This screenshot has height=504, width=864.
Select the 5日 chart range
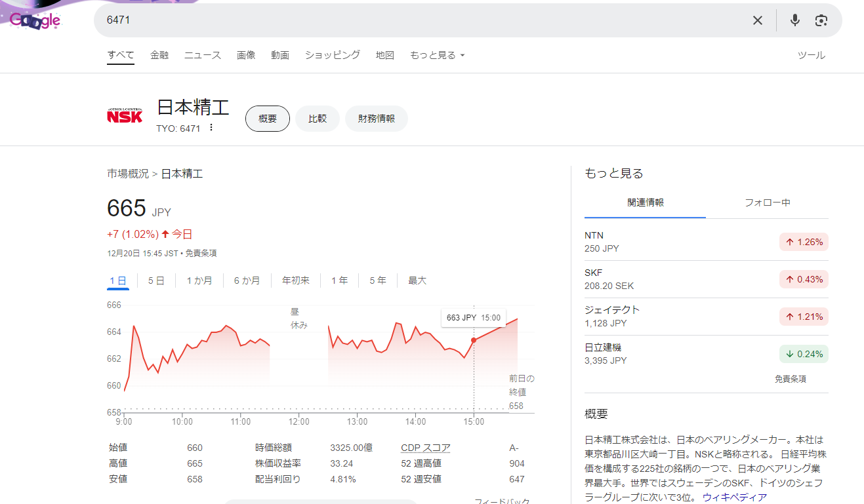coord(156,281)
